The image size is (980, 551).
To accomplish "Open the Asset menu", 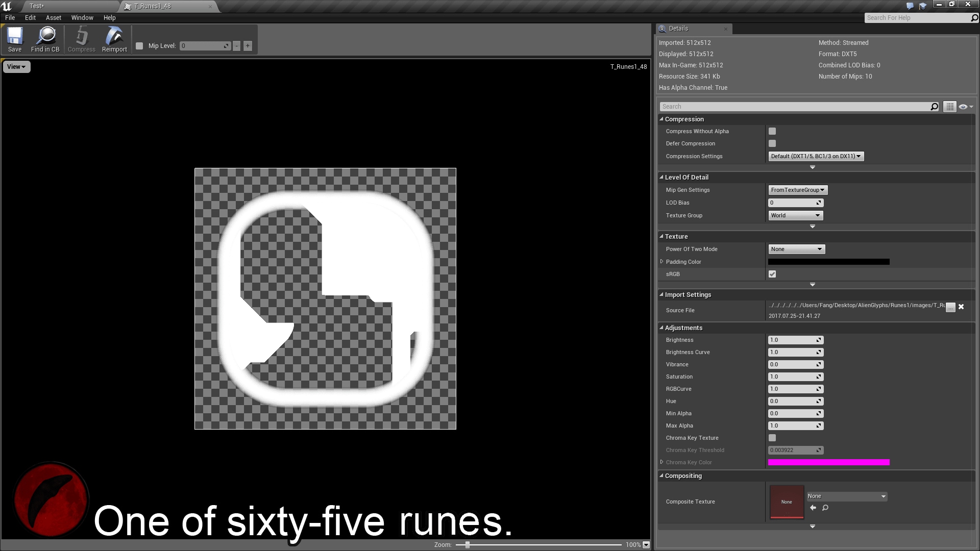I will pos(53,17).
